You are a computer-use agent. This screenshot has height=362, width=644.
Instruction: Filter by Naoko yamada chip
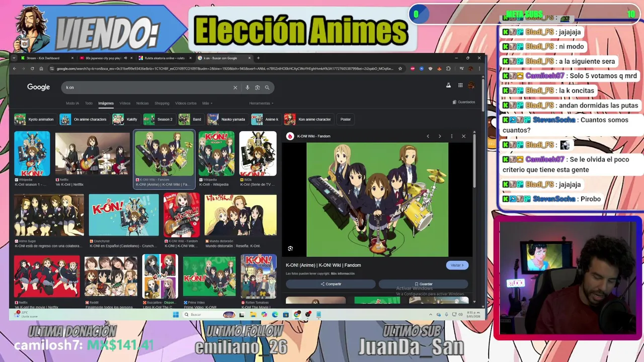(227, 119)
